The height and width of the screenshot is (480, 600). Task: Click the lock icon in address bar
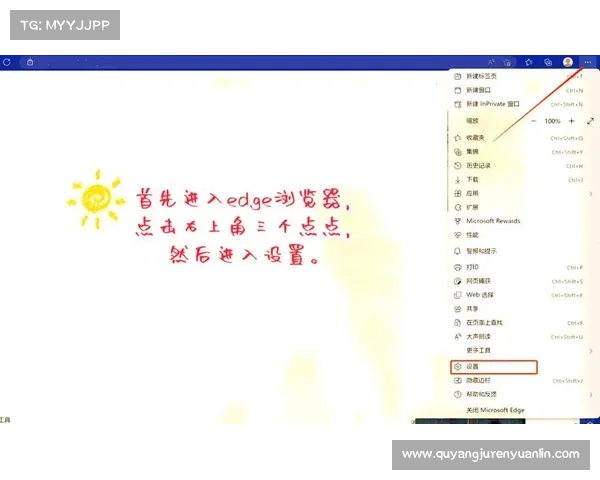pos(30,62)
